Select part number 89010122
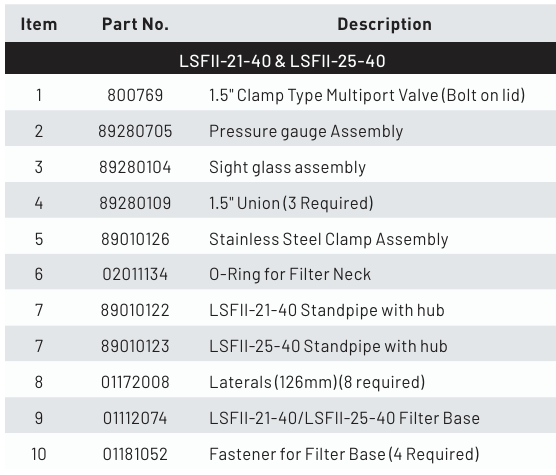556x475 pixels. tap(135, 310)
